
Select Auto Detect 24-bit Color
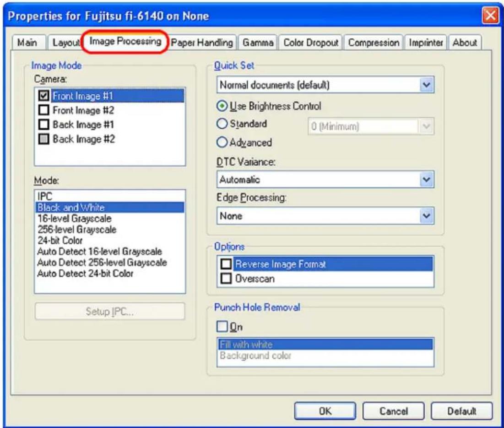coord(109,273)
